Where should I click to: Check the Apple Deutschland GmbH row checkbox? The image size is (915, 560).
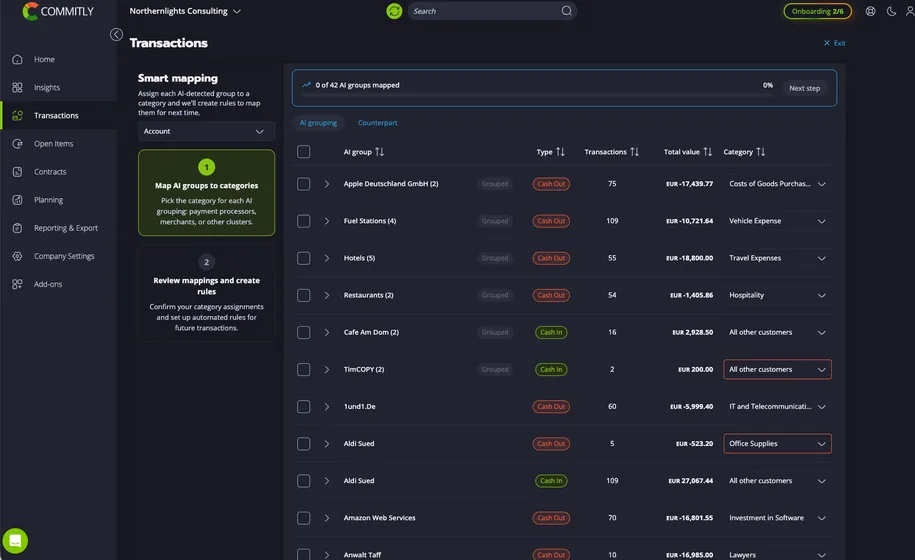click(x=303, y=184)
